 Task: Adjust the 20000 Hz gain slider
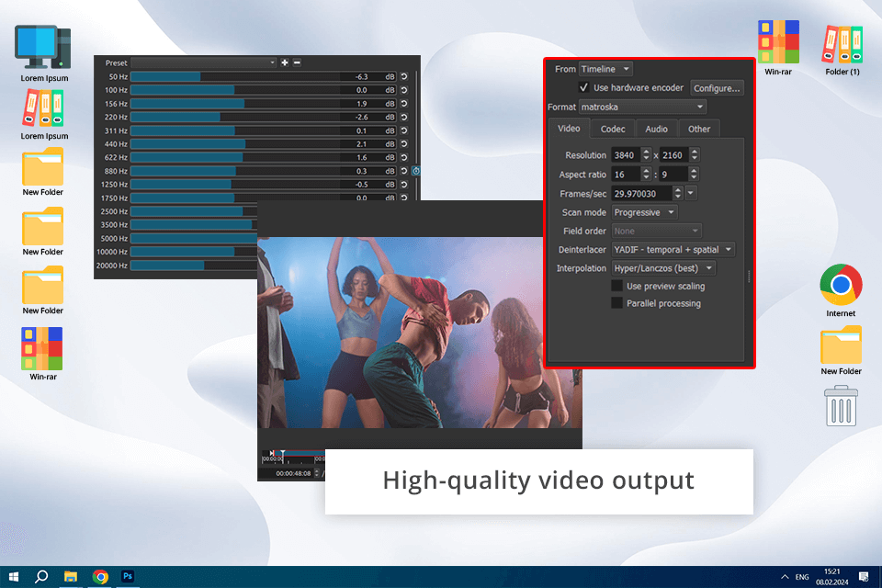pyautogui.click(x=194, y=266)
